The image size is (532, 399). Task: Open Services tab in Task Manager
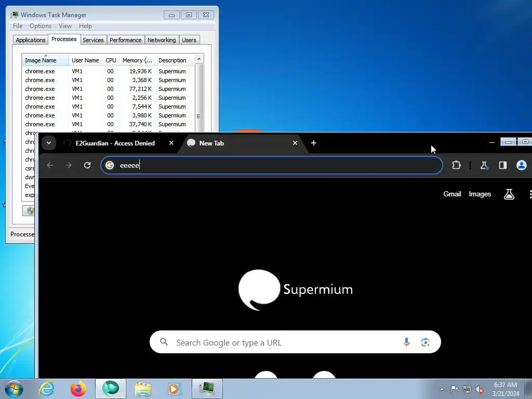pyautogui.click(x=93, y=40)
